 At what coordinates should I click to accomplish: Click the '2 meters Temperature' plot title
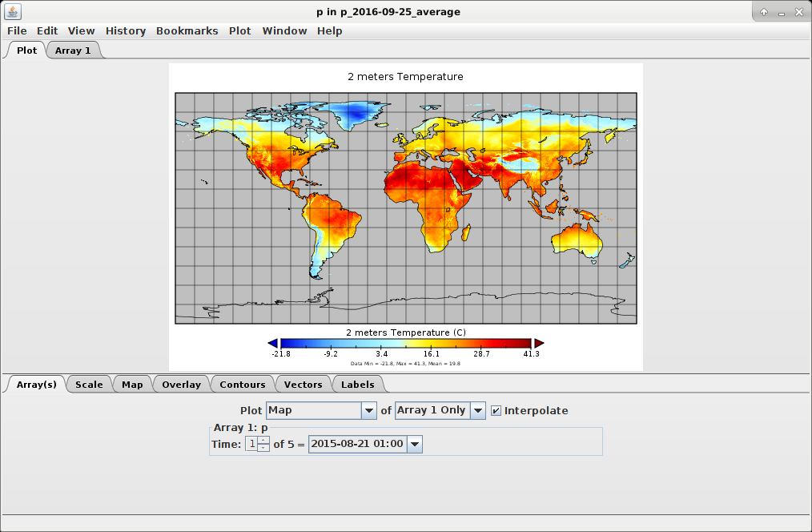(x=405, y=77)
